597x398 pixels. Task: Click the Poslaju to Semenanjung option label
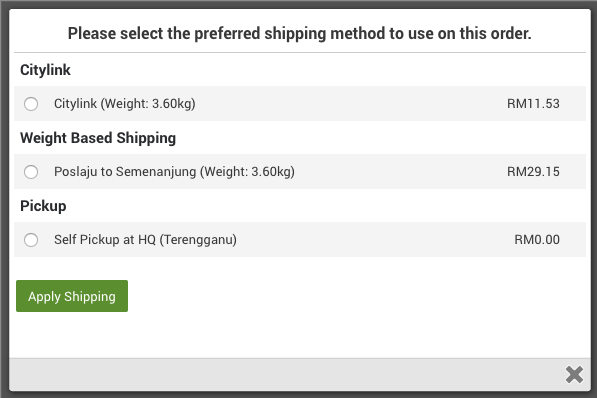174,172
